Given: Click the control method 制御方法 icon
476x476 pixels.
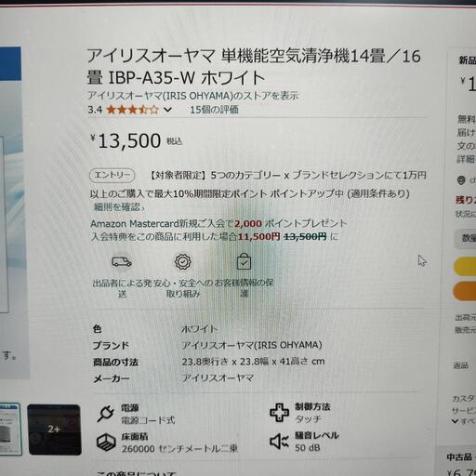Looking at the screenshot, I should coord(280,413).
